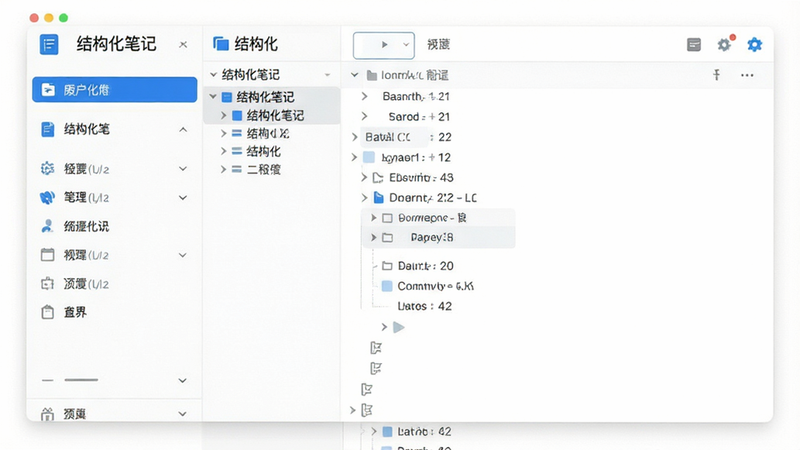Expand the chevron beside the bottom gift-box item
The width and height of the screenshot is (800, 450).
pyautogui.click(x=183, y=414)
